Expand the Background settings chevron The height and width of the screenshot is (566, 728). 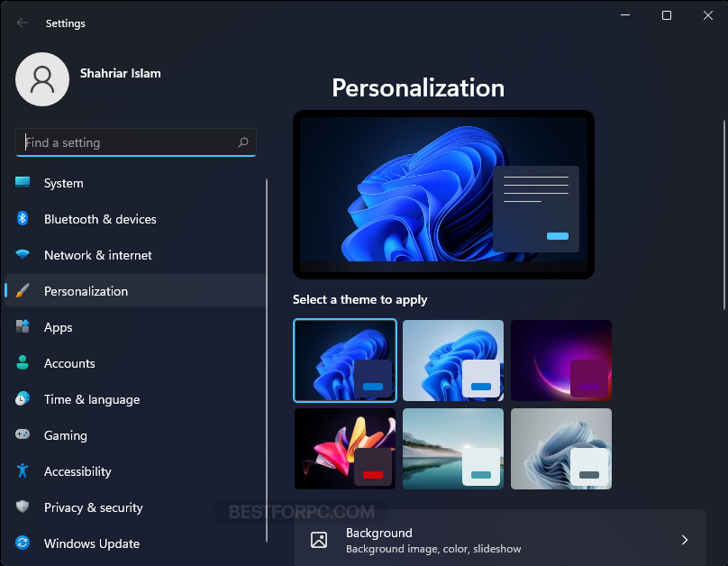[685, 540]
